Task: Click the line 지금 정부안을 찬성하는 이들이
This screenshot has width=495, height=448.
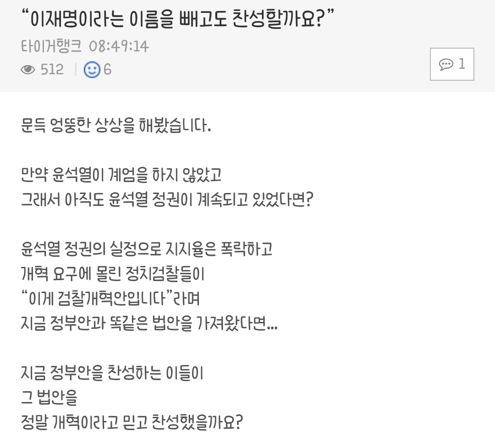Action: coord(112,373)
